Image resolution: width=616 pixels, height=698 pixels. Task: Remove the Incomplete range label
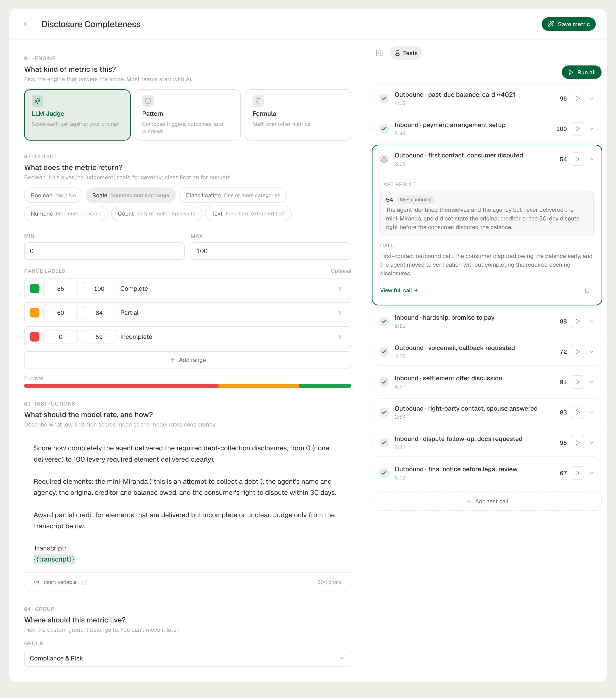340,337
